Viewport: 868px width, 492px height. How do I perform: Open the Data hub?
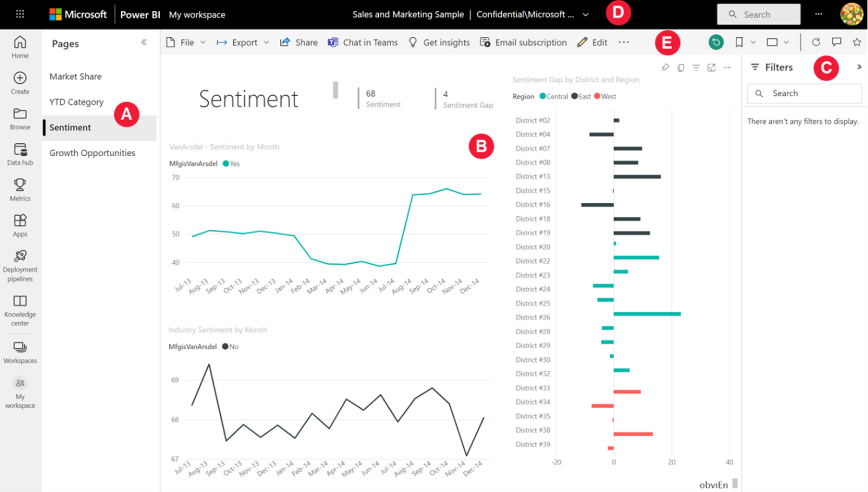[20, 155]
